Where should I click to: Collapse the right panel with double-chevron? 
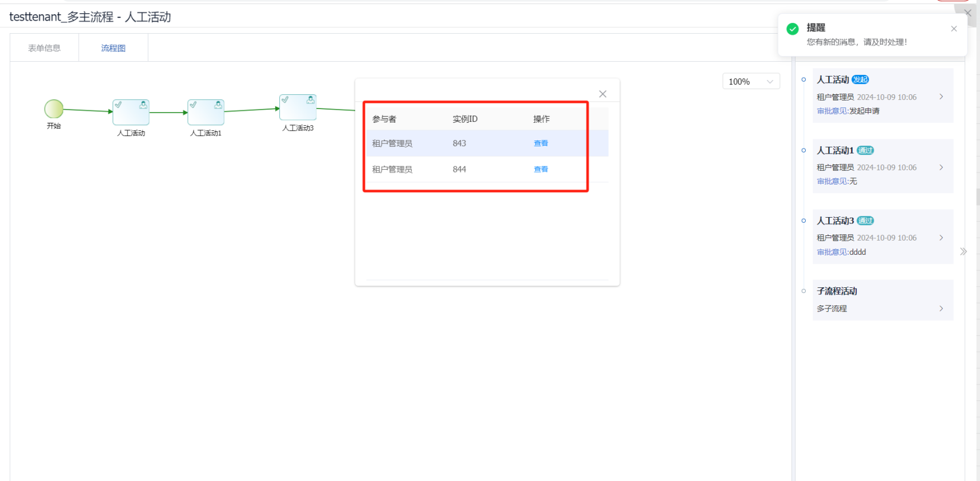[x=963, y=251]
